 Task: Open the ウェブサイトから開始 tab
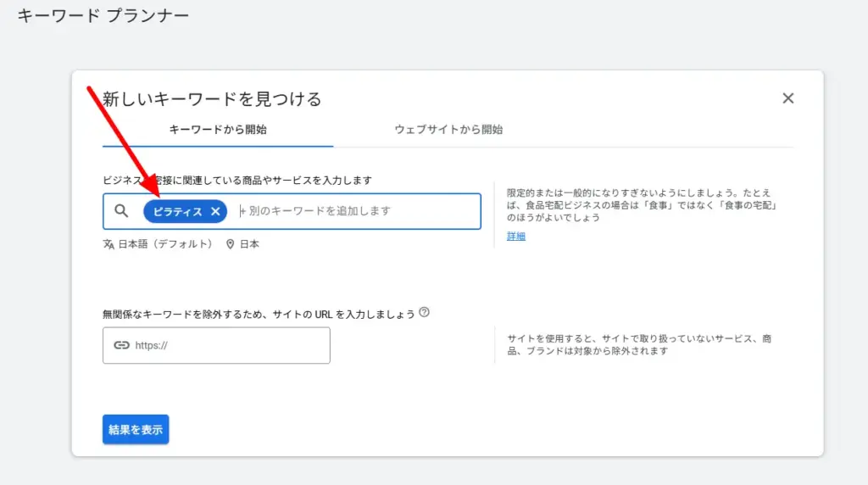click(448, 130)
